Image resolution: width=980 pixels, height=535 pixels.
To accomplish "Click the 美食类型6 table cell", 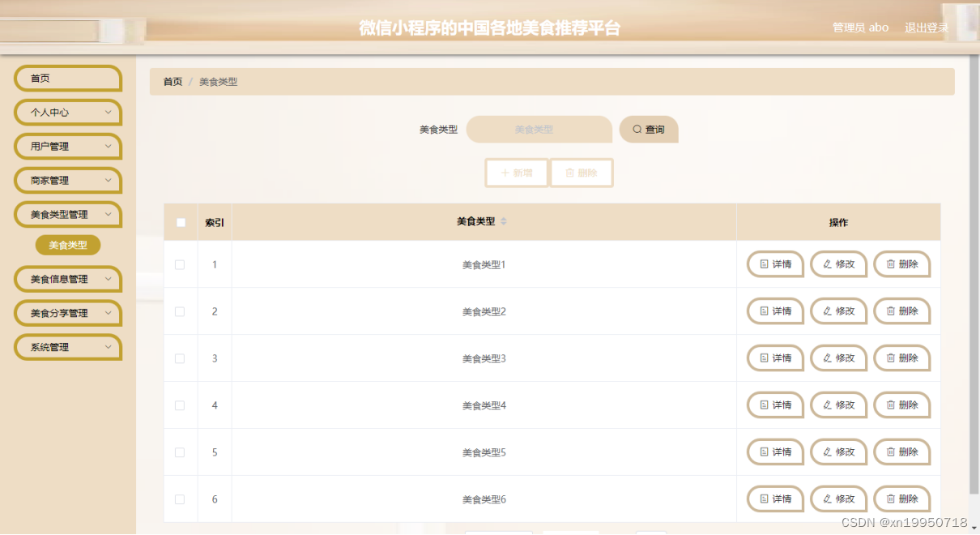I will (x=484, y=499).
